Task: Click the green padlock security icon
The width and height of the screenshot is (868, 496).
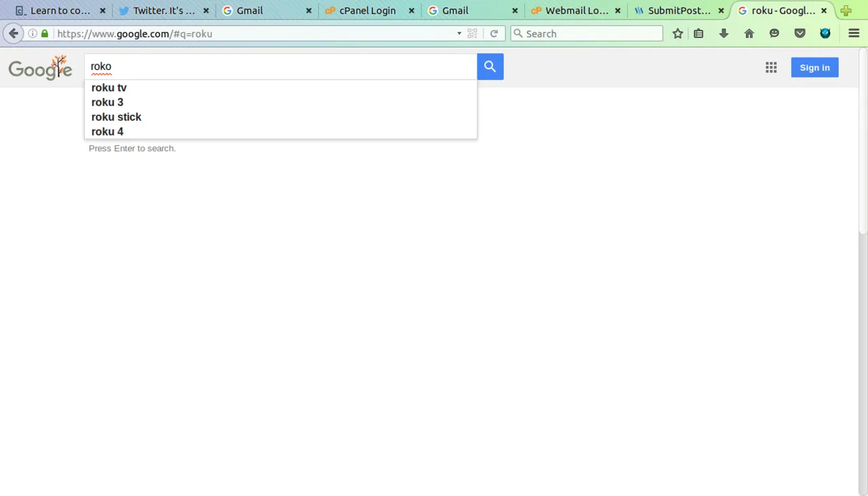Action: pos(45,33)
